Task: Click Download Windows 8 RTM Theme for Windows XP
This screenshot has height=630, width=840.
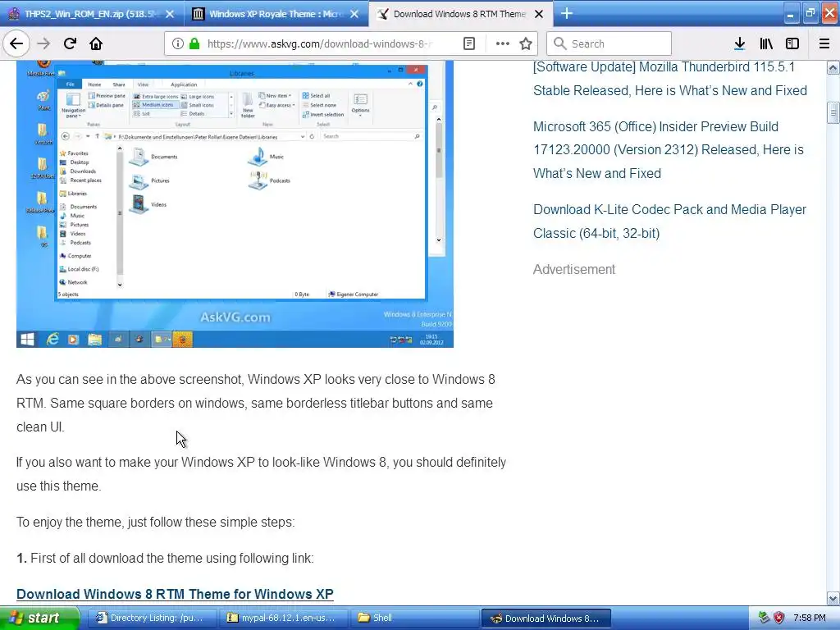Action: point(175,594)
